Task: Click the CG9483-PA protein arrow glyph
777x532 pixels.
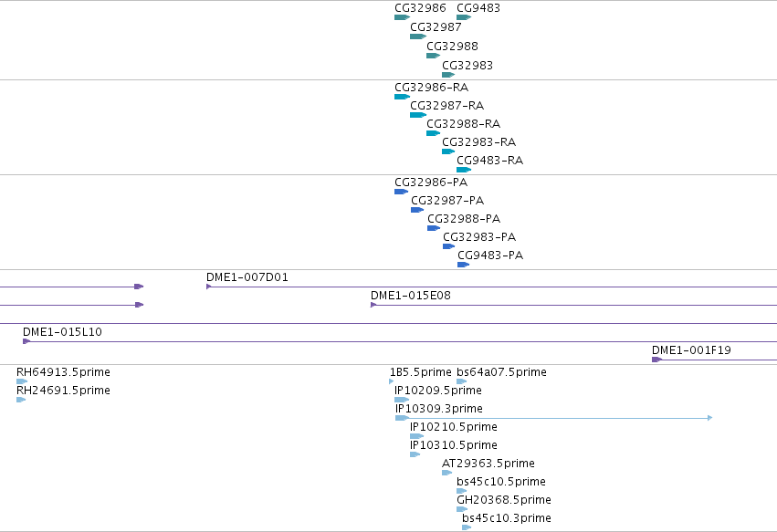Action: click(463, 265)
